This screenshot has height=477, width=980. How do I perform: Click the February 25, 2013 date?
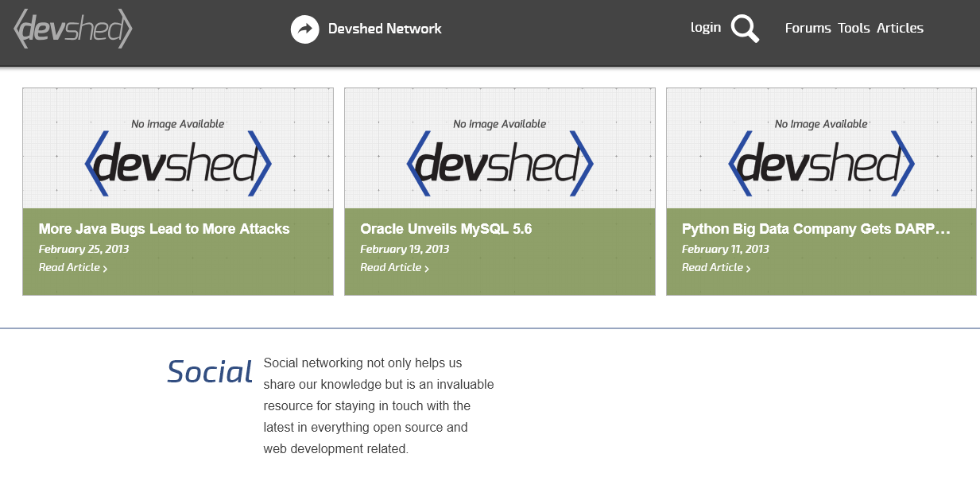(x=83, y=249)
